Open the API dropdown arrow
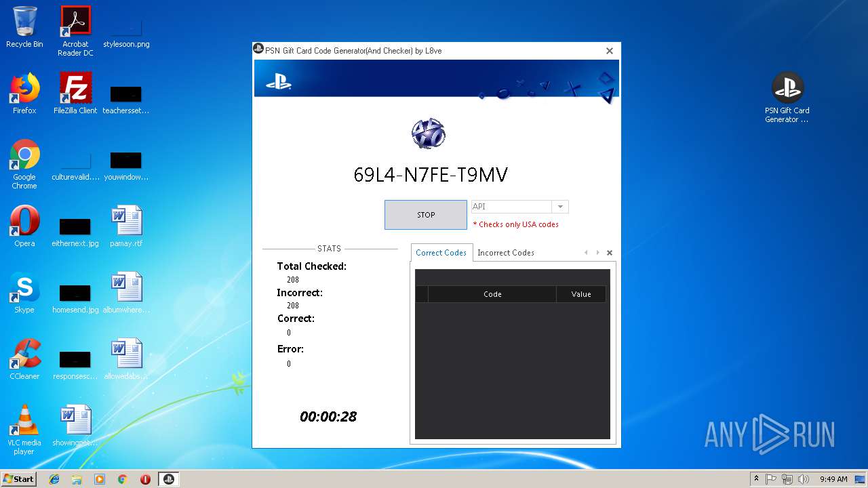This screenshot has height=488, width=868. 560,207
